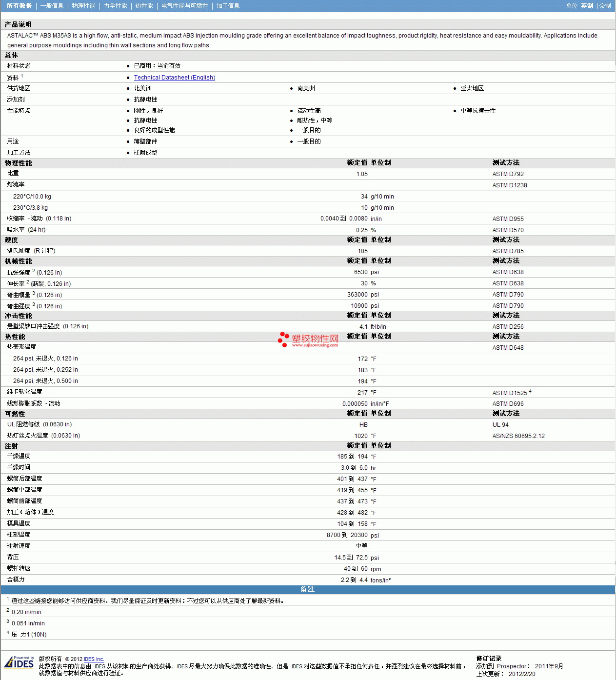This screenshot has width=616, height=680.
Task: Open the IDES Inc. link
Action: coord(94,659)
